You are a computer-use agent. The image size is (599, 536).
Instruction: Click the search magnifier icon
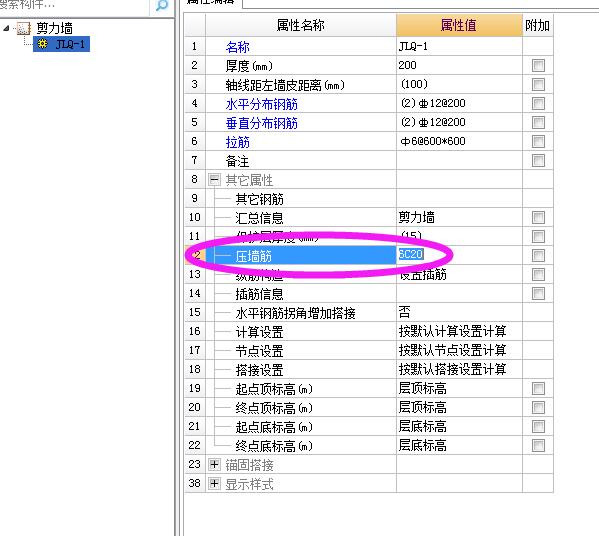tap(162, 5)
